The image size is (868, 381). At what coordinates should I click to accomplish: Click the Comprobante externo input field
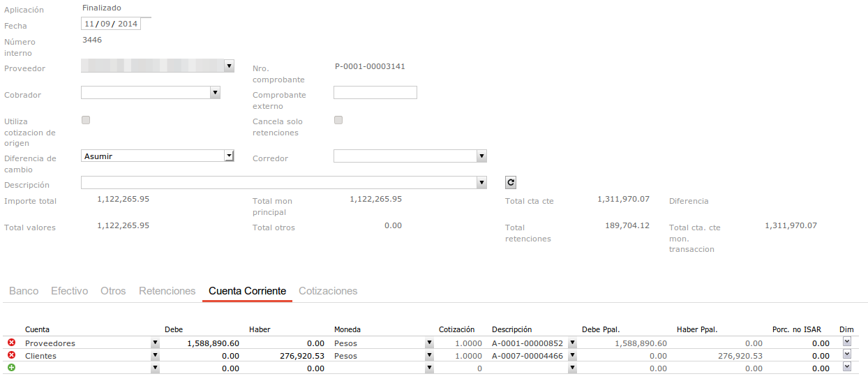[x=375, y=92]
